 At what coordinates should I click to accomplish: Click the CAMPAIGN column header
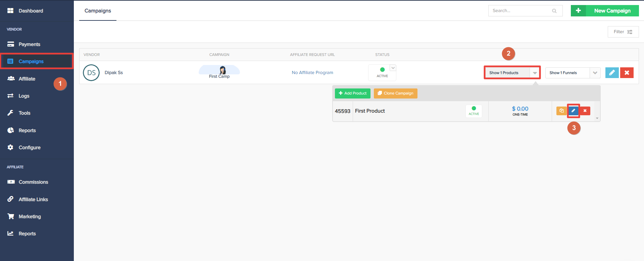point(219,55)
